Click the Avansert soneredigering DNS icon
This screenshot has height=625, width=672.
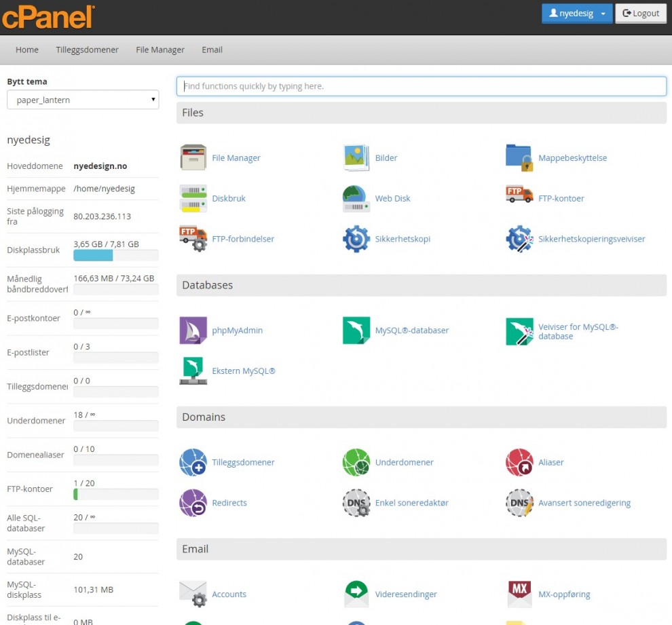(519, 503)
